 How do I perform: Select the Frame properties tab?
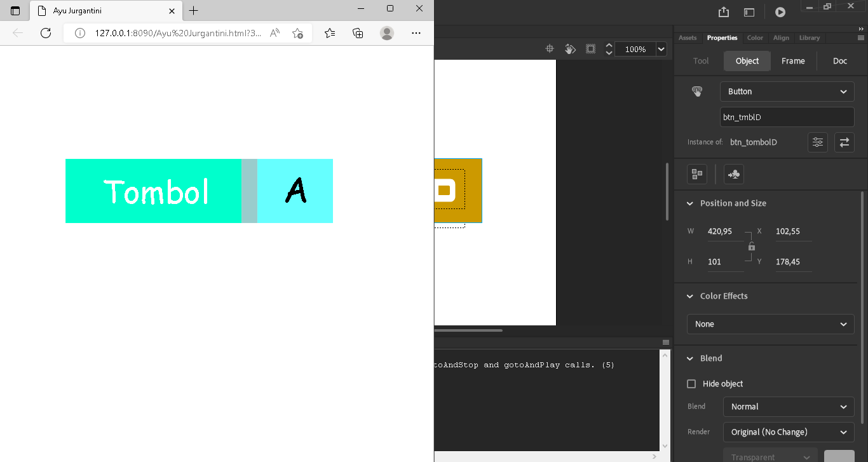[x=793, y=61]
